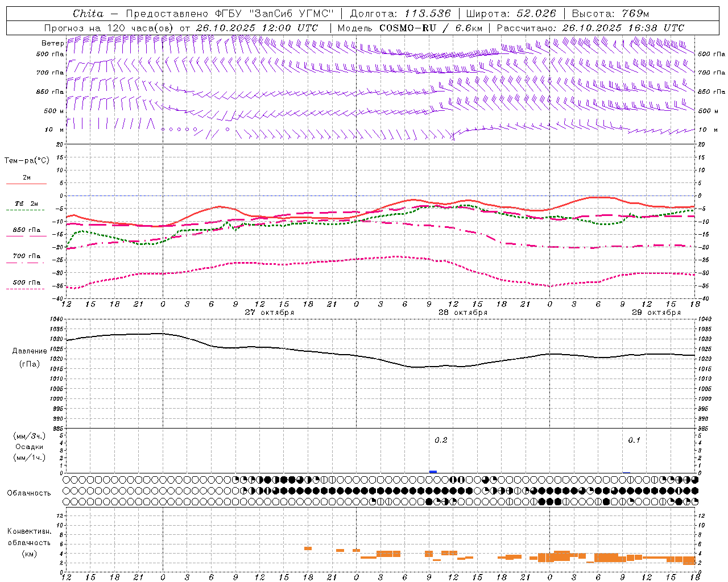Click the "Рассчитано: 26.10.2025 16:38 UTC" timestamp

tap(590, 28)
